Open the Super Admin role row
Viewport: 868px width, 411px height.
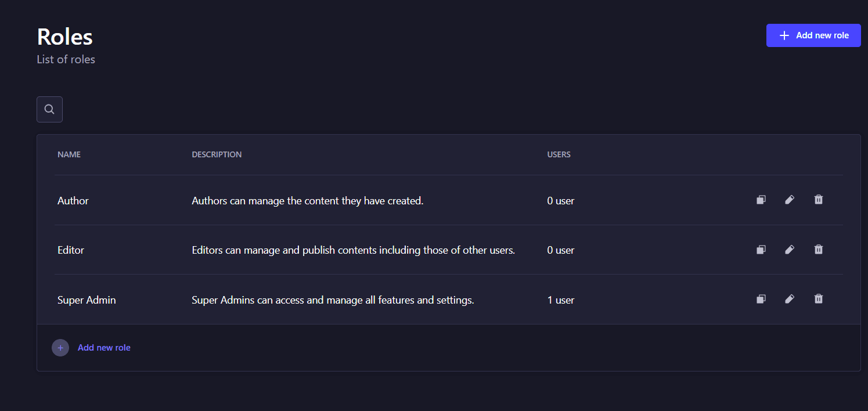coord(448,300)
